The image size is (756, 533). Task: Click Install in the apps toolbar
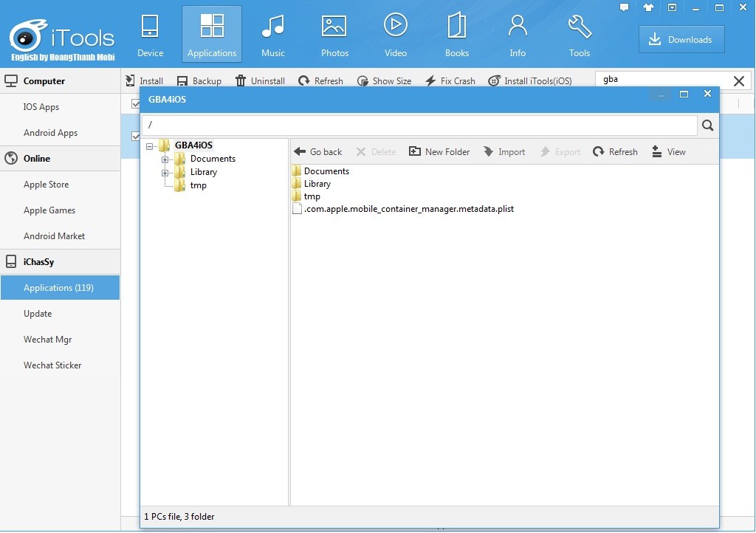coord(144,81)
